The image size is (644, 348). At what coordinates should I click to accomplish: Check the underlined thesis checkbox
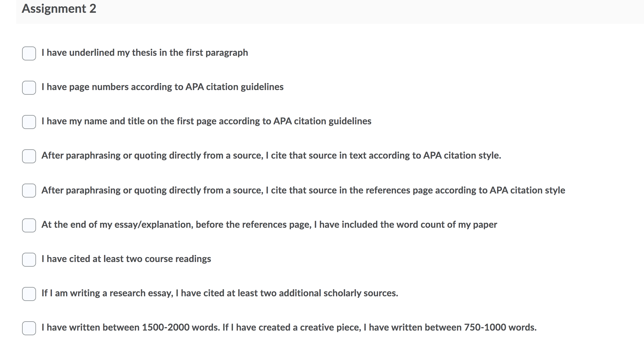(29, 53)
